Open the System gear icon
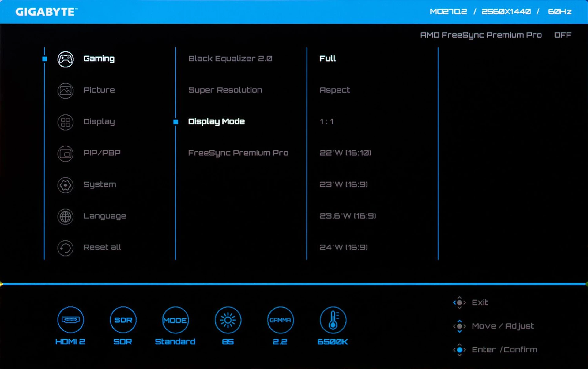Screen dimensions: 588x369 tap(66, 185)
